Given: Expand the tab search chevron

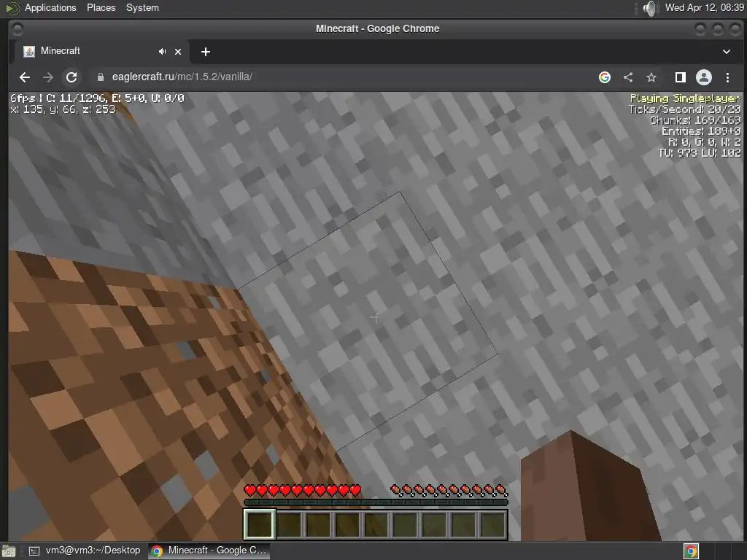Looking at the screenshot, I should [727, 52].
